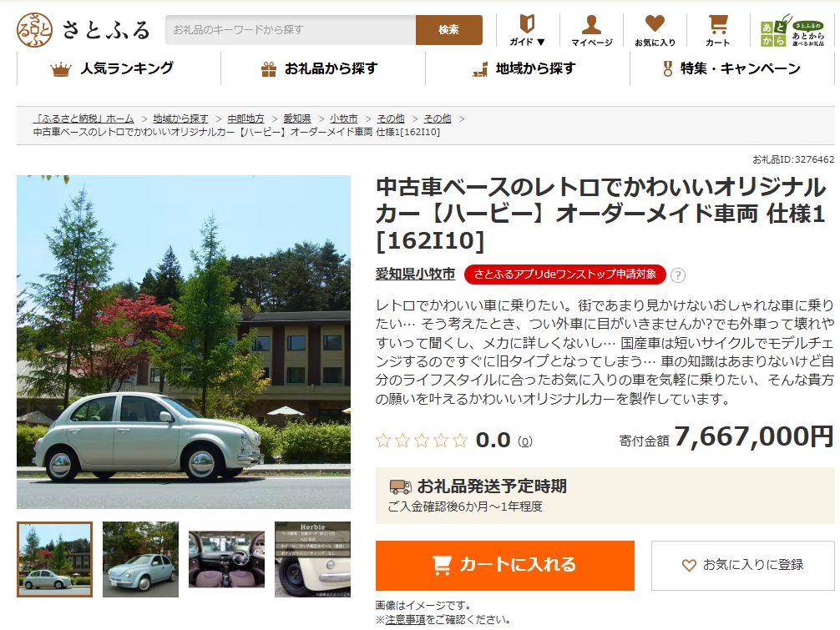840x630 pixels.
Task: Click the 愛知県小牧市 municipality link
Action: click(415, 275)
